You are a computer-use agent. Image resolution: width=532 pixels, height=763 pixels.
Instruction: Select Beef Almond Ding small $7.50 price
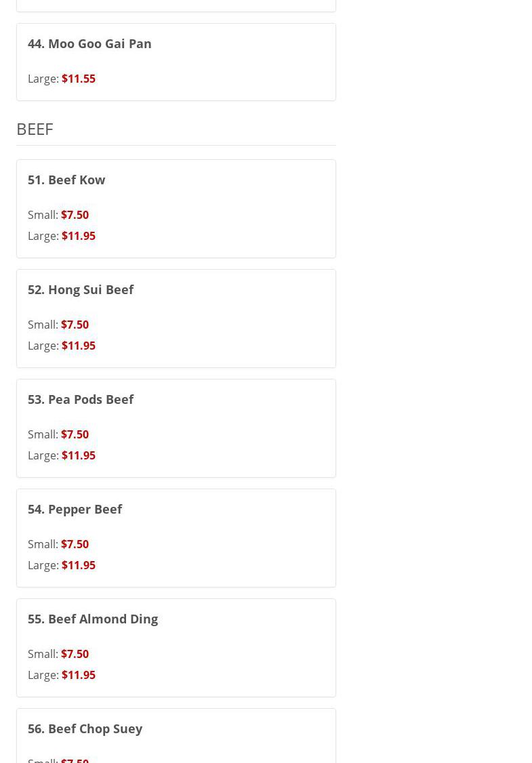pyautogui.click(x=75, y=654)
